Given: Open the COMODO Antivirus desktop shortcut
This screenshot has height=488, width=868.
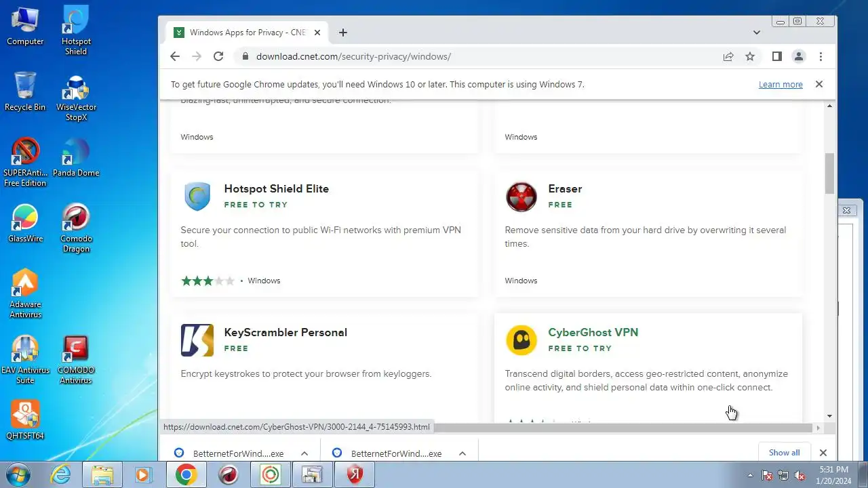Looking at the screenshot, I should point(76,360).
